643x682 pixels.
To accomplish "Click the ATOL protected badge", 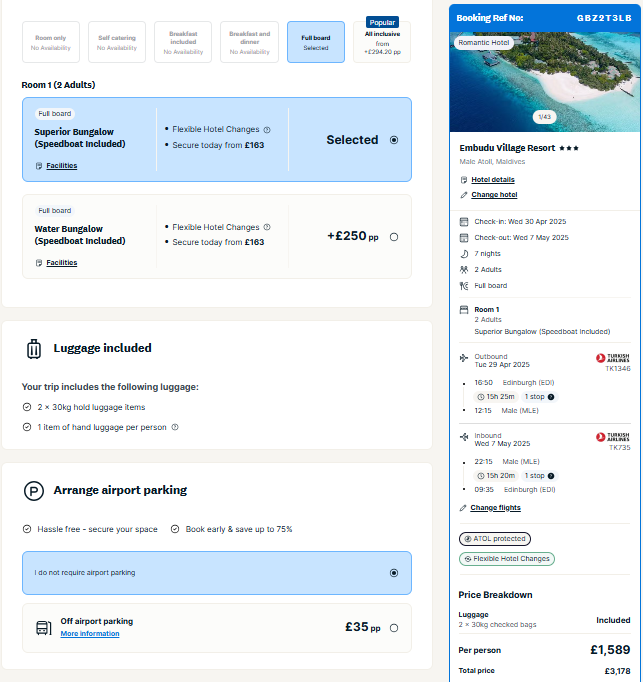I will tap(494, 539).
